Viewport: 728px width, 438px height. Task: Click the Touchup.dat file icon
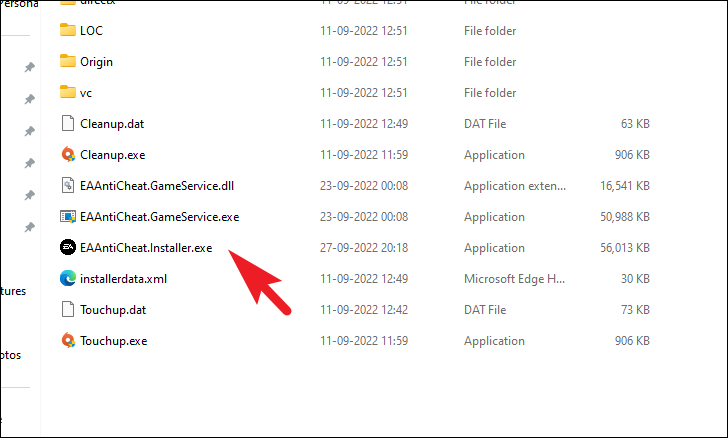coord(68,309)
